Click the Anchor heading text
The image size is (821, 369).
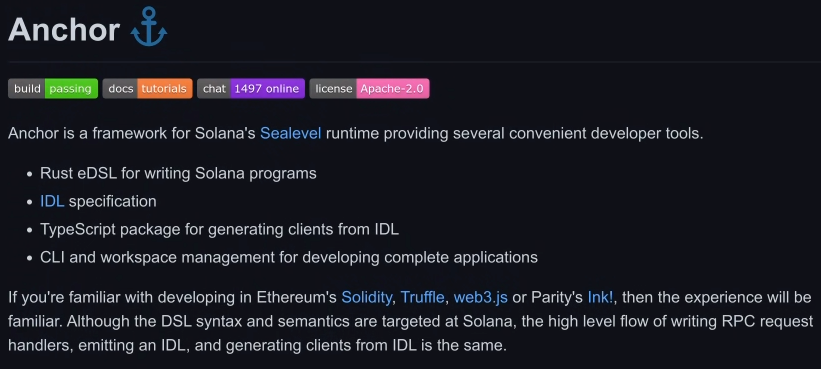(64, 29)
